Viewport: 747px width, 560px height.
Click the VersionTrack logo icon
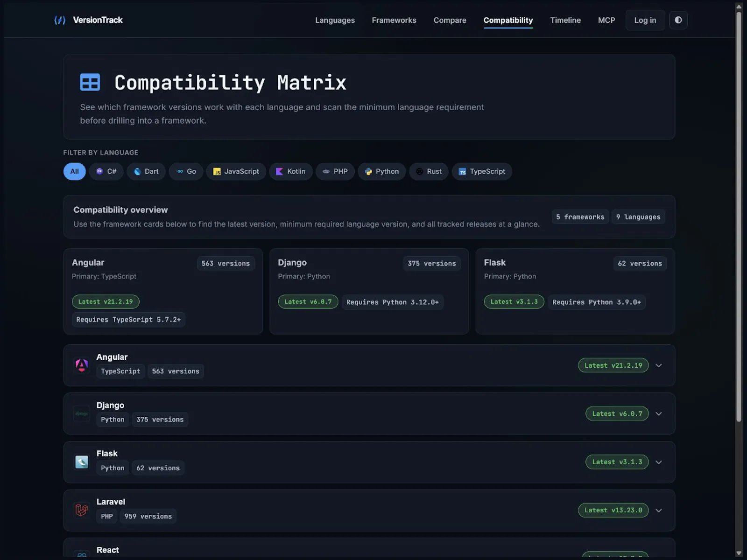pyautogui.click(x=60, y=20)
